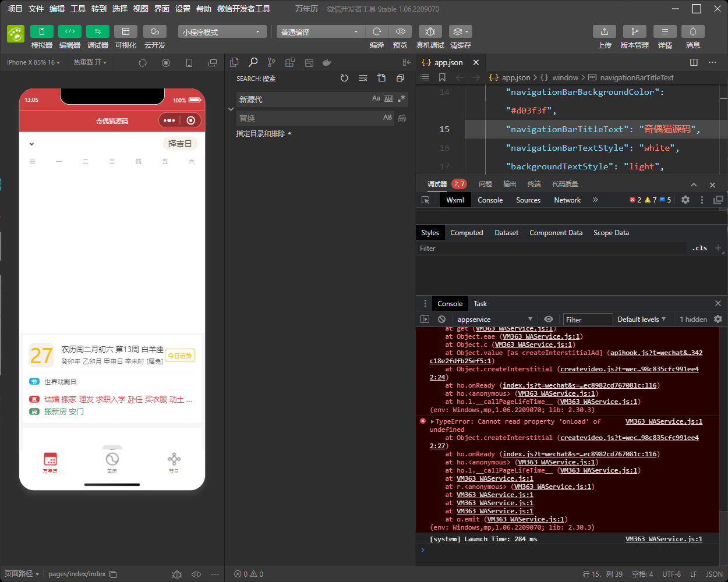Collapse the 指定目录和排除 section
The width and height of the screenshot is (728, 582).
pos(263,134)
